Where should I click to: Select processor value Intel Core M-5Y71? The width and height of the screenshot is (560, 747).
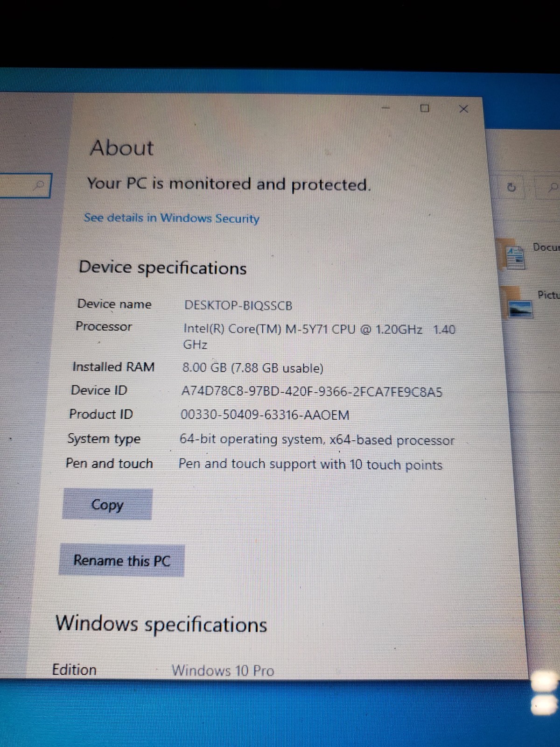coord(319,337)
